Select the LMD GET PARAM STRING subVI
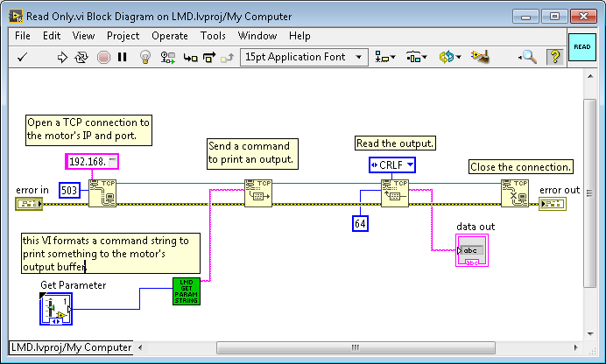 pyautogui.click(x=187, y=291)
